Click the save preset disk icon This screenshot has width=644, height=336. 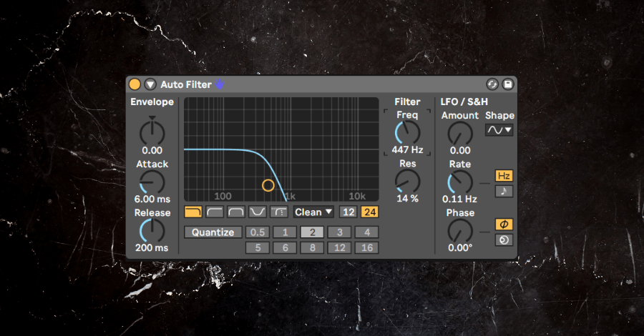(508, 84)
